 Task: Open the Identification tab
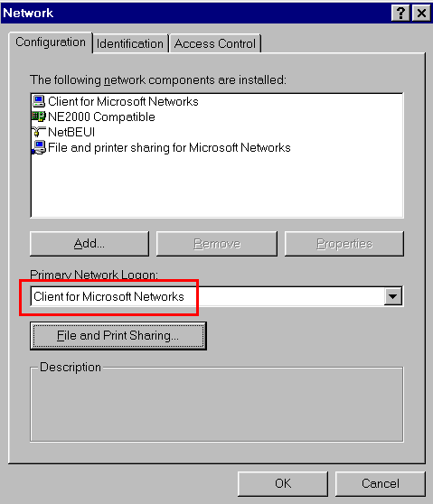(x=130, y=43)
